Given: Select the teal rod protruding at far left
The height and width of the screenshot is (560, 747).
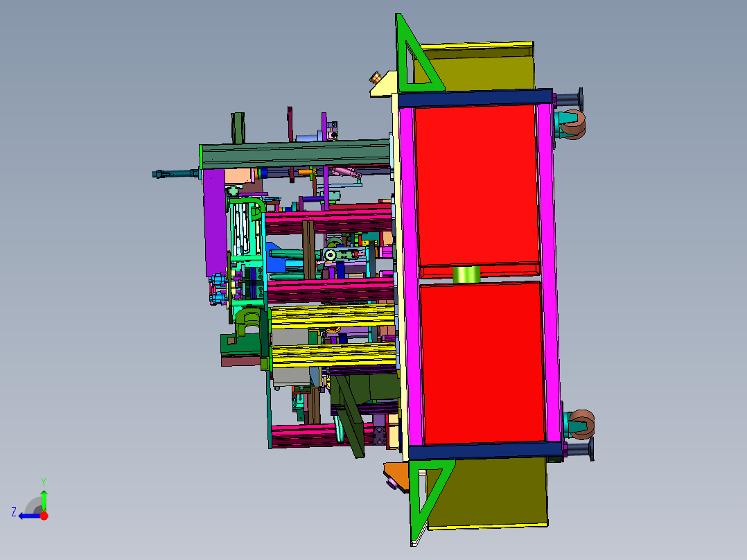Looking at the screenshot, I should [x=176, y=174].
